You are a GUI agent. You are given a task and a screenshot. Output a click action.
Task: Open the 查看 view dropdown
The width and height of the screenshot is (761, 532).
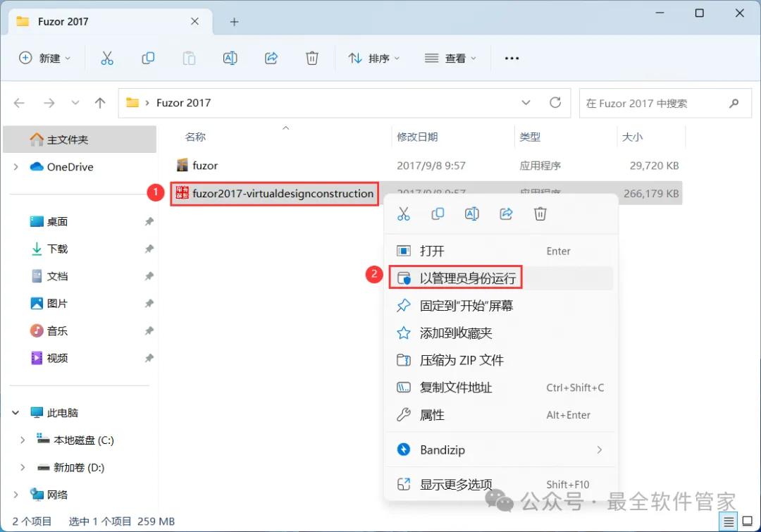coord(450,58)
